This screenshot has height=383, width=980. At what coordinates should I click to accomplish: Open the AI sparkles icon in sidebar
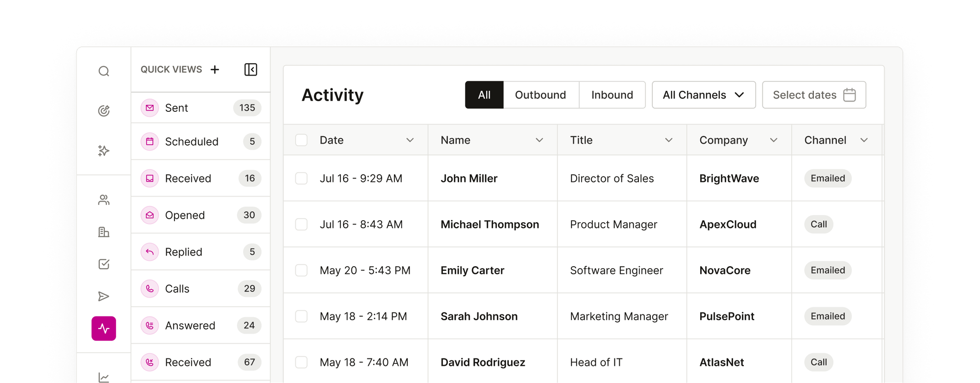click(x=103, y=151)
